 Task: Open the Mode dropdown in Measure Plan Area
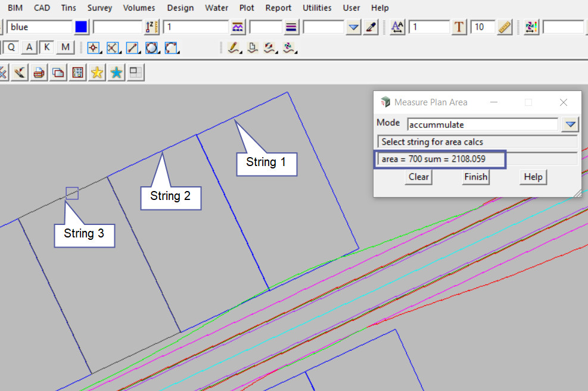(571, 124)
